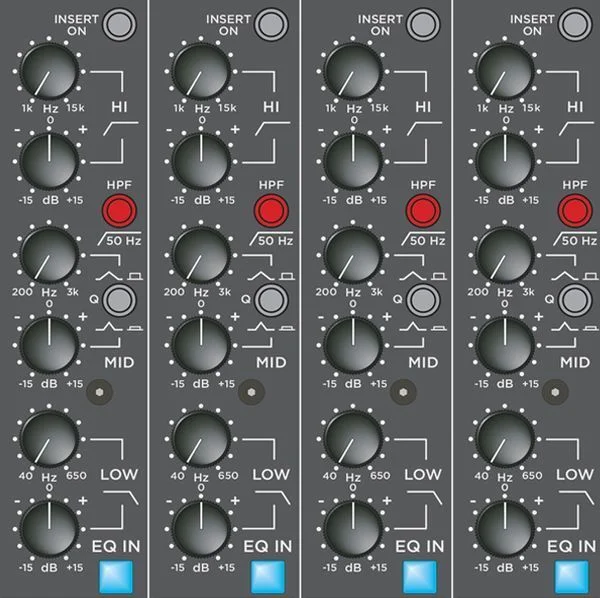Click hex screw below MID on first channel
This screenshot has width=600, height=598.
point(99,392)
